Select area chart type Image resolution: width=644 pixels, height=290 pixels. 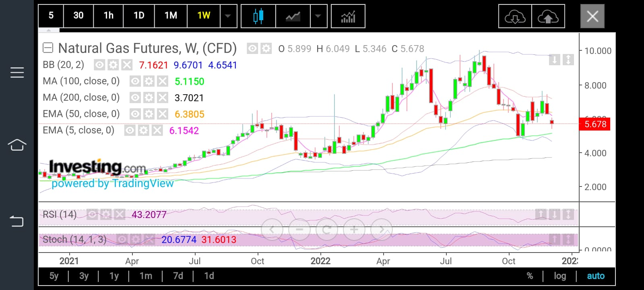click(x=293, y=16)
